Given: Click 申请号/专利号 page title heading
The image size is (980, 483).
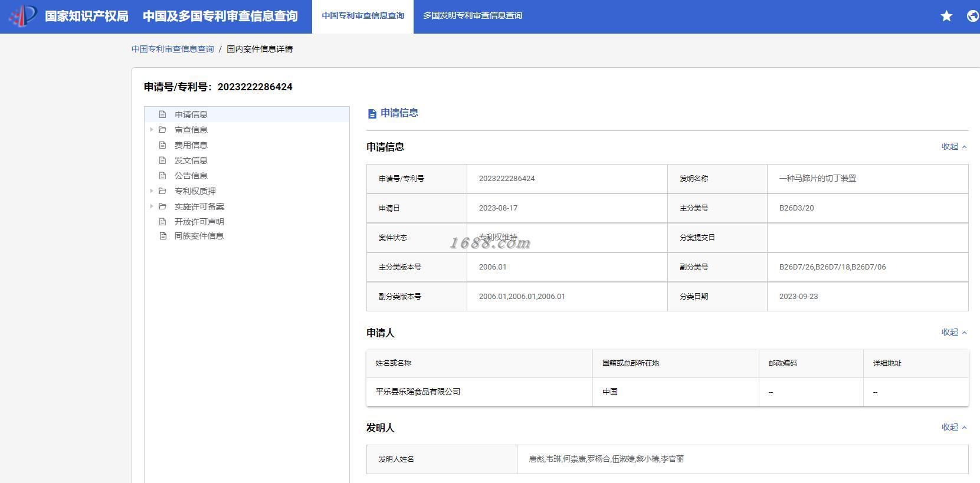Looking at the screenshot, I should point(218,87).
